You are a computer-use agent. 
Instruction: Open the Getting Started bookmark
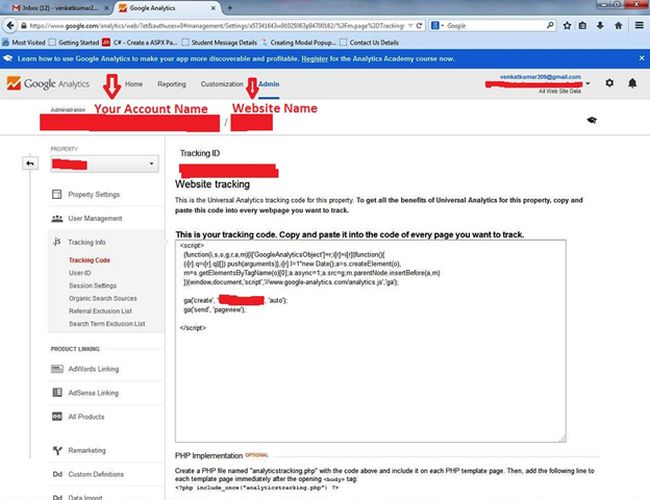click(x=74, y=42)
